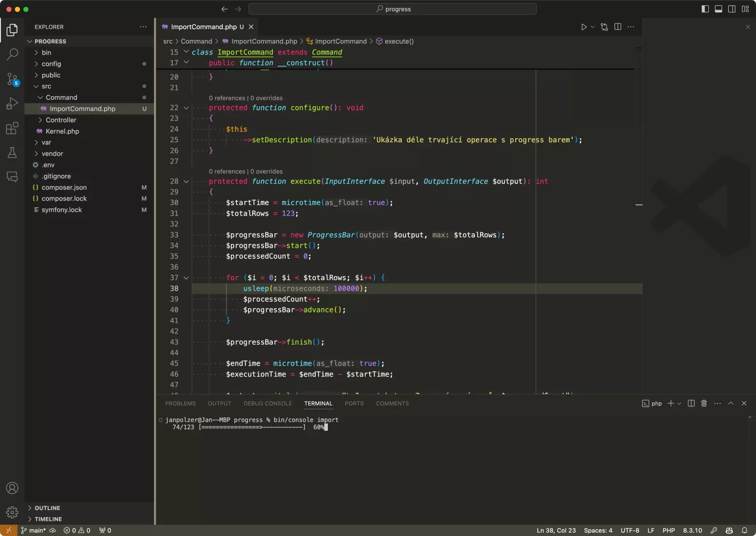Toggle primary sidebar visibility

[x=705, y=9]
